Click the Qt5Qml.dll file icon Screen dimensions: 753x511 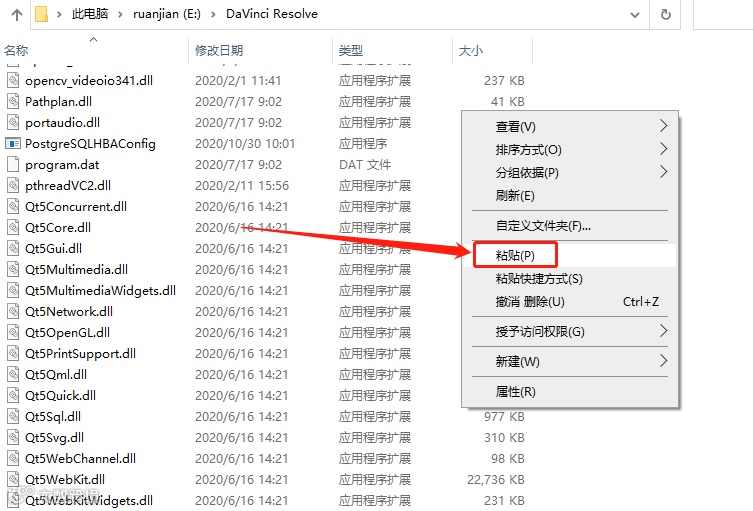[x=13, y=375]
